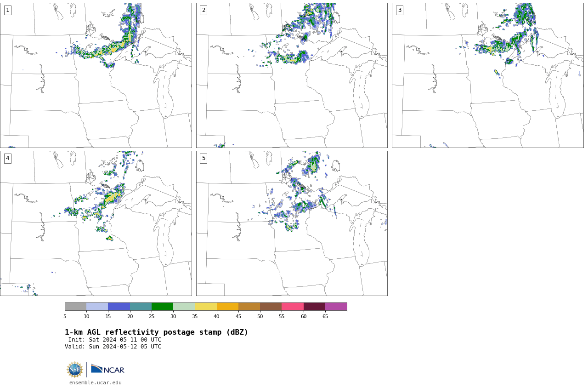Click the NCAR logo
The height and width of the screenshot is (388, 588).
107,369
